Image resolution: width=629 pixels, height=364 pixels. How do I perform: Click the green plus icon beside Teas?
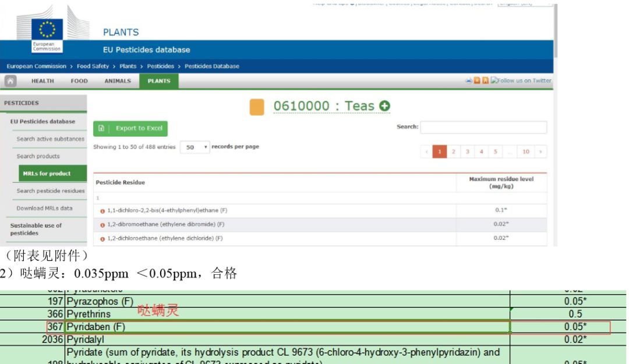385,106
